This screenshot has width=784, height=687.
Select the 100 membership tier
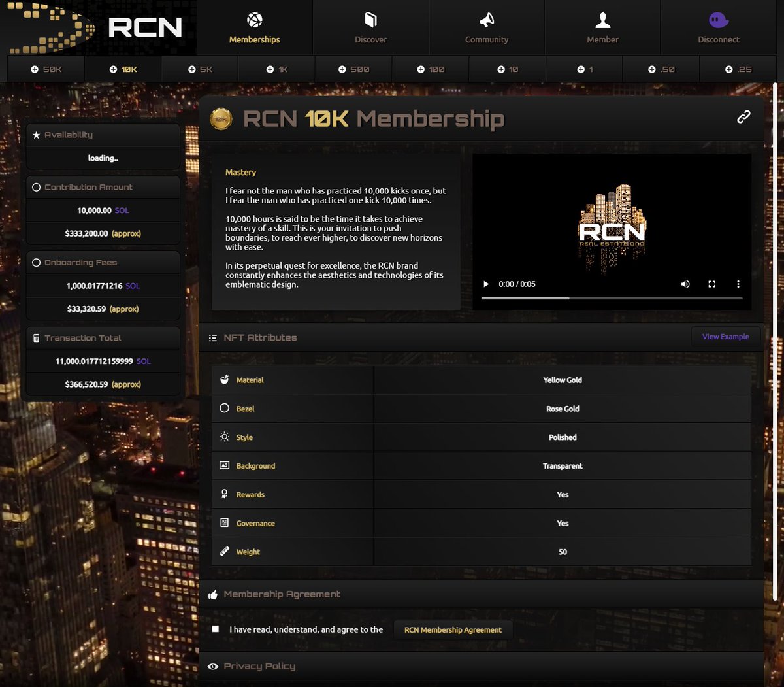click(x=431, y=69)
